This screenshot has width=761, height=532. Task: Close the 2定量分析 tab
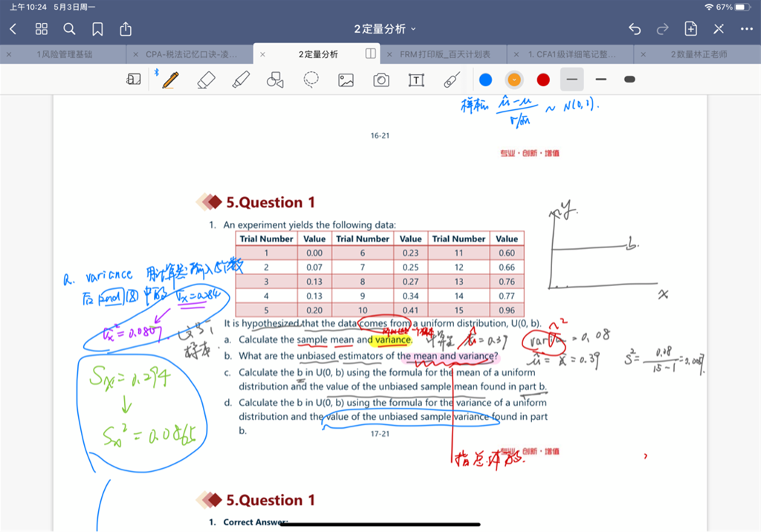pos(262,54)
